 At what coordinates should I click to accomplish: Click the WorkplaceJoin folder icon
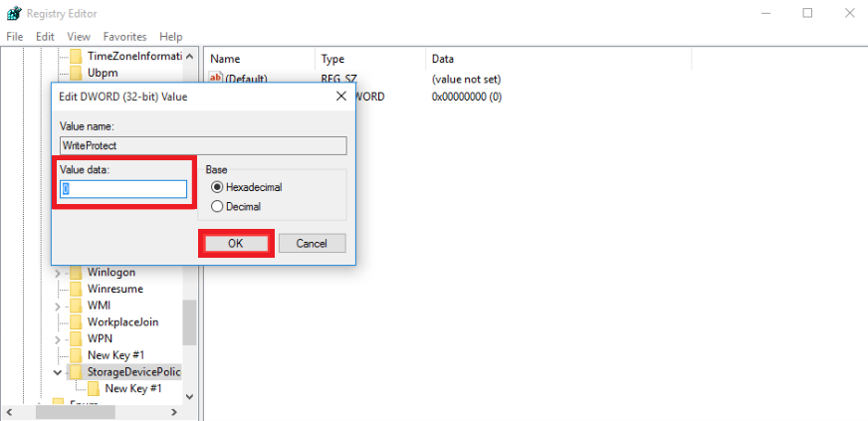[77, 322]
